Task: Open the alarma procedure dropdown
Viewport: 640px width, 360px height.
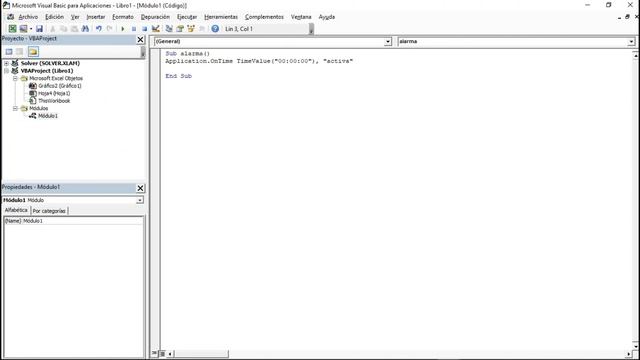Action: coord(631,42)
